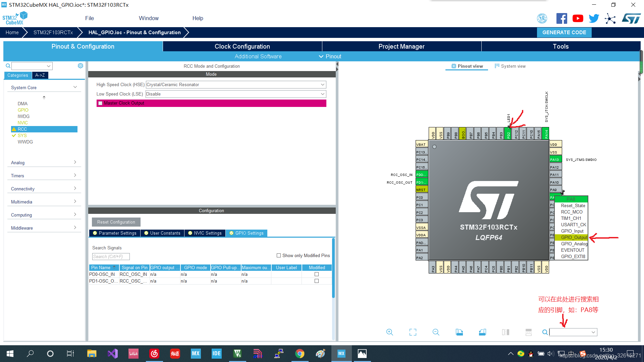Open Visual Studio from the taskbar
The height and width of the screenshot is (362, 644).
(x=113, y=354)
